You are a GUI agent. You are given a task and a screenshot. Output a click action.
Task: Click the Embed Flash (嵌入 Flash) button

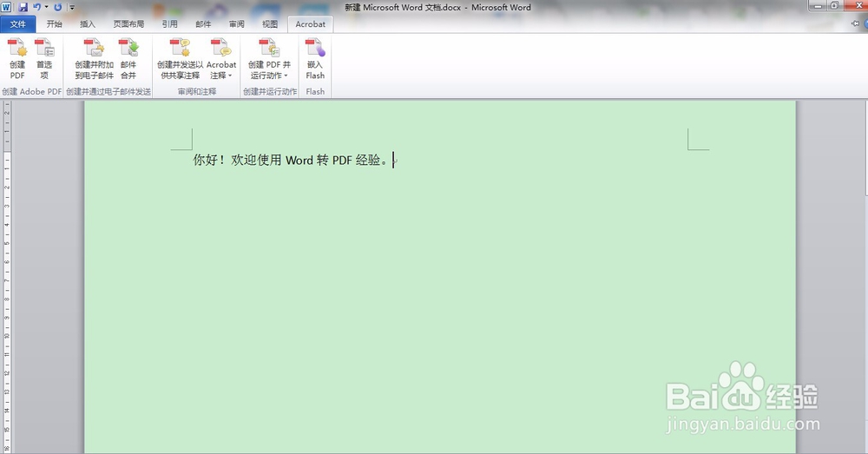(x=315, y=59)
